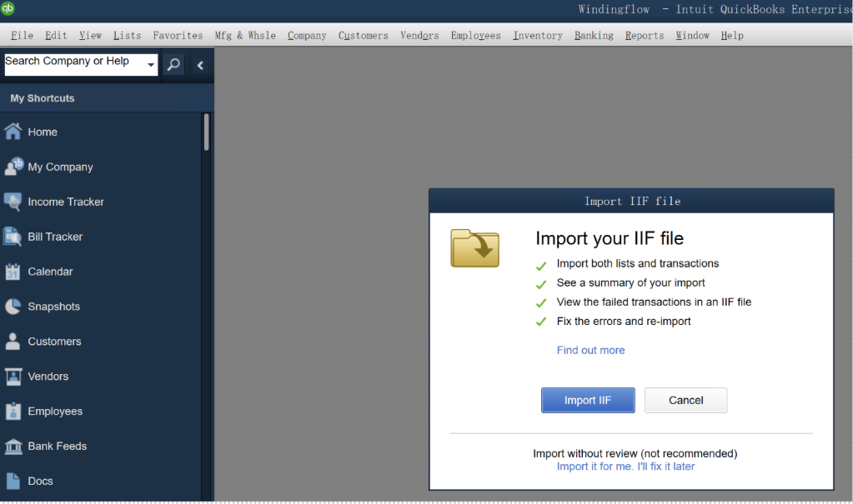Follow the Find out more link
This screenshot has height=504, width=853.
[x=591, y=350]
